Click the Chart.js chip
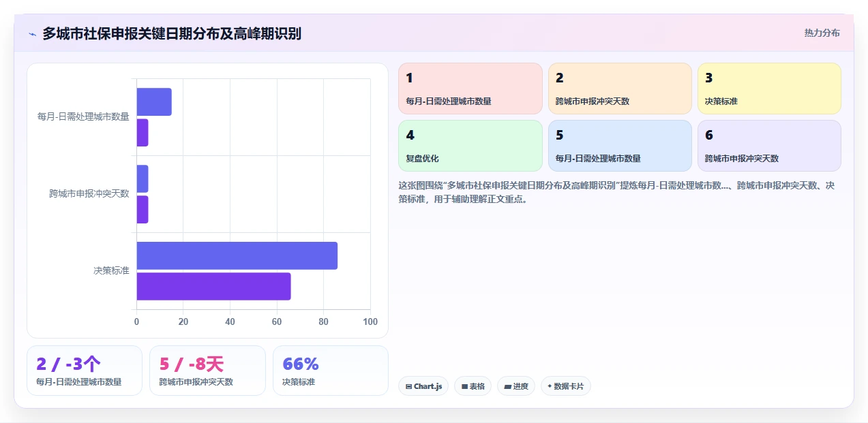This screenshot has width=868, height=423. click(423, 386)
